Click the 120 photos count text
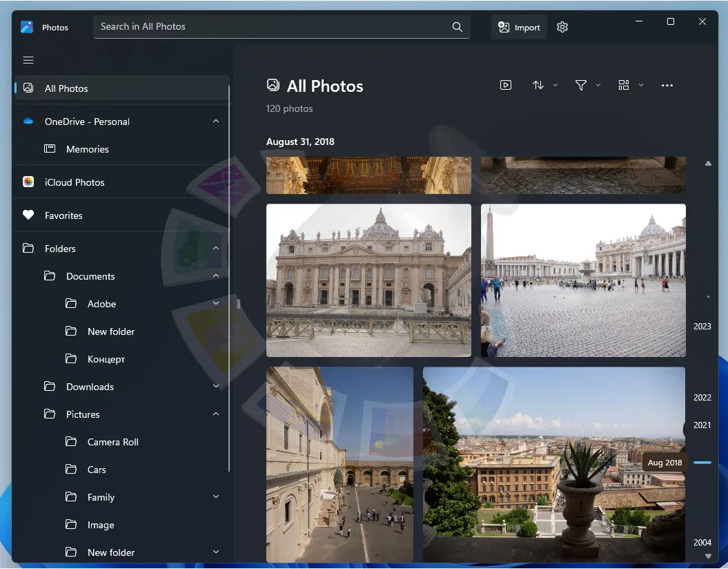728x569 pixels. click(289, 108)
